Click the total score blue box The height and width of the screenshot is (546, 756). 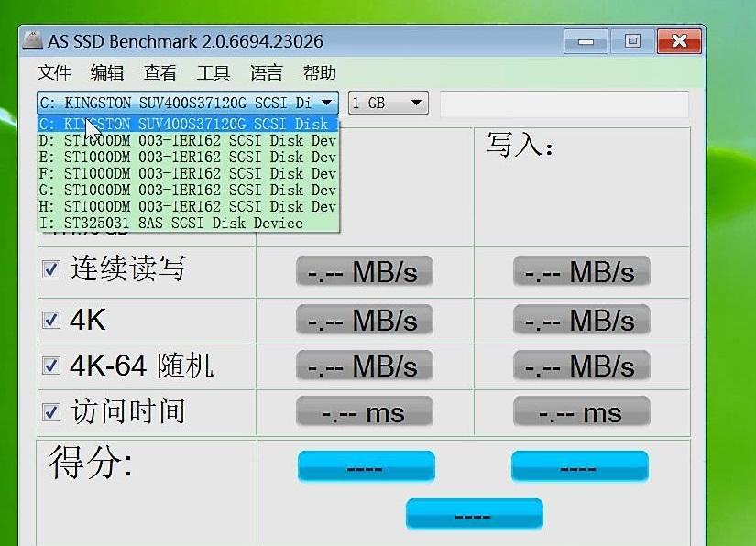pos(475,514)
